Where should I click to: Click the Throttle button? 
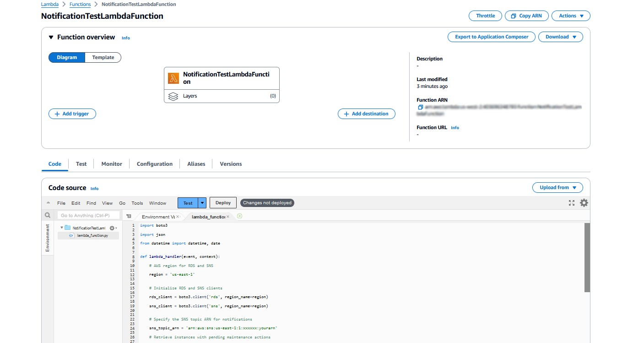pyautogui.click(x=485, y=16)
